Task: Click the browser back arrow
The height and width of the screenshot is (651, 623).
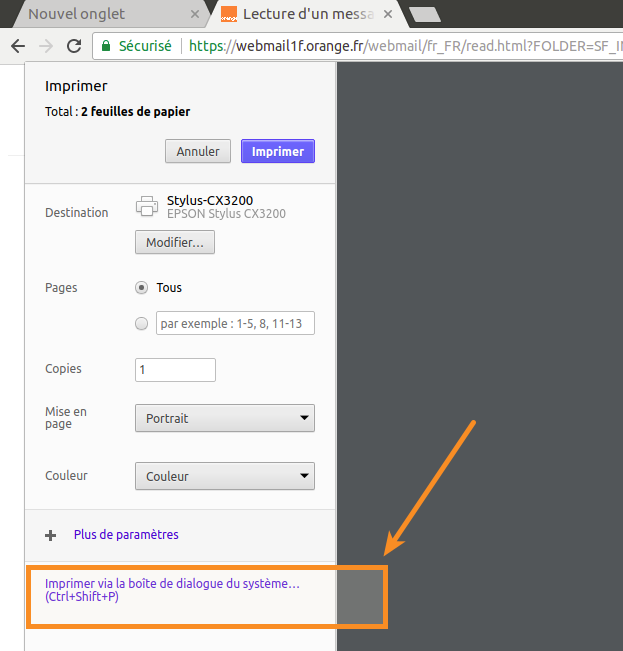Action: (17, 46)
